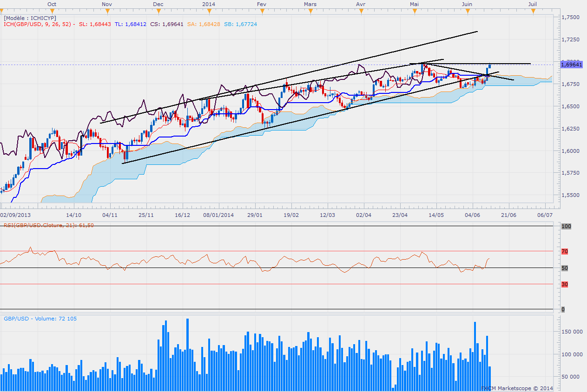Click the 1,5750 price axis label
The width and height of the screenshot is (587, 392).
[x=570, y=173]
